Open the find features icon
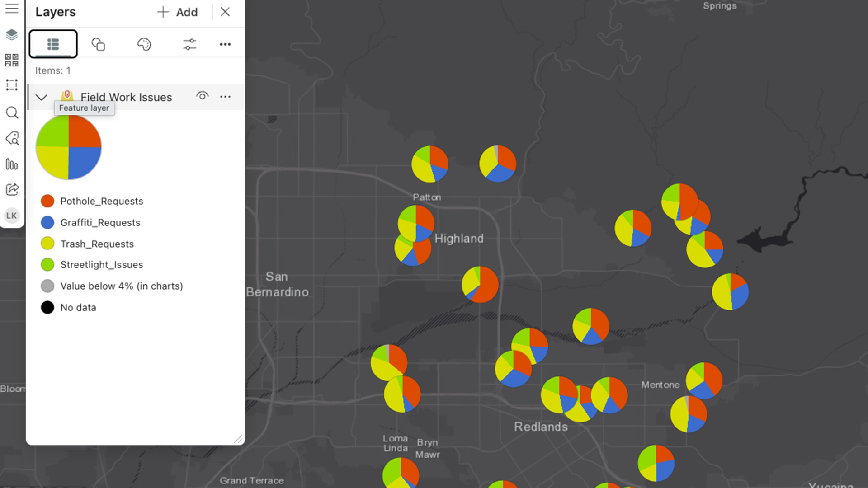This screenshot has width=868, height=488. coord(12,138)
